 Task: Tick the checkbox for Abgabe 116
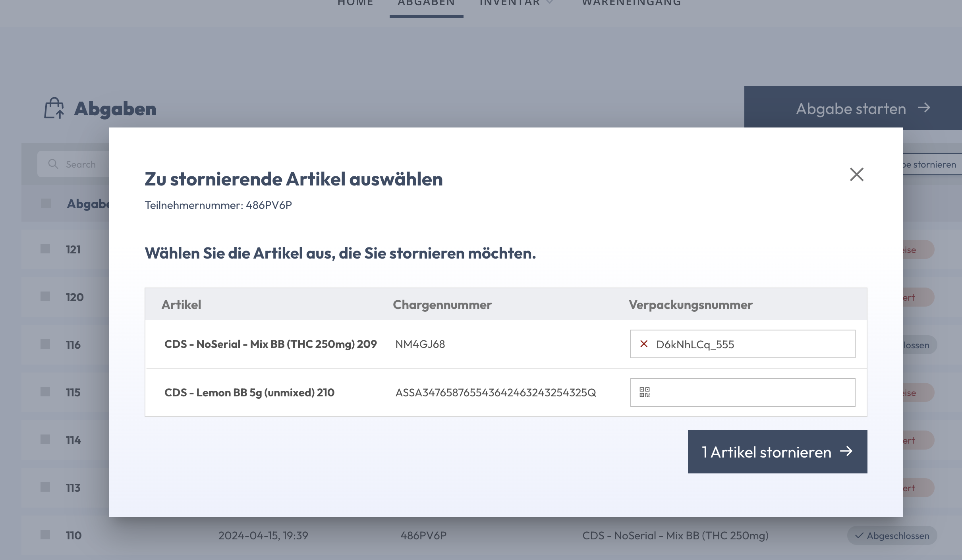(45, 344)
